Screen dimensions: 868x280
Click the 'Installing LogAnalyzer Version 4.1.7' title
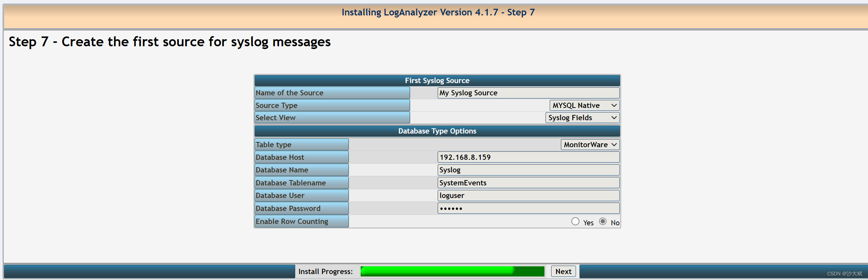(x=438, y=12)
